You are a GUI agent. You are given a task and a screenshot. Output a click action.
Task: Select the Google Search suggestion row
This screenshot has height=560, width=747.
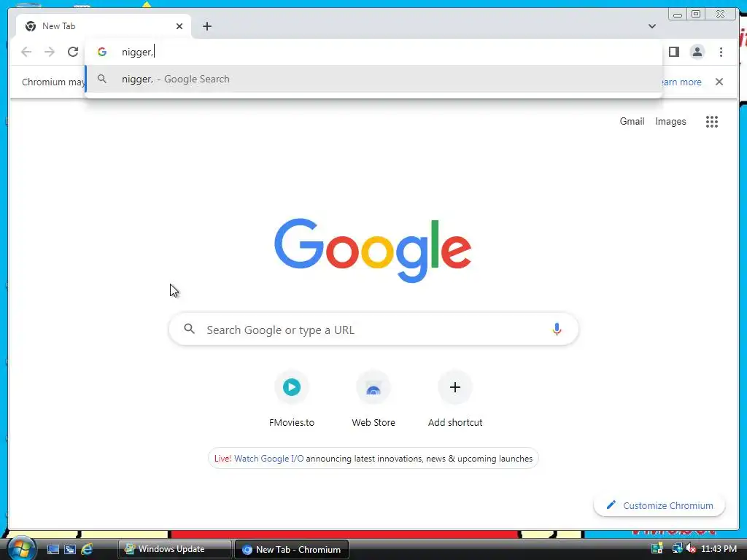pos(373,79)
